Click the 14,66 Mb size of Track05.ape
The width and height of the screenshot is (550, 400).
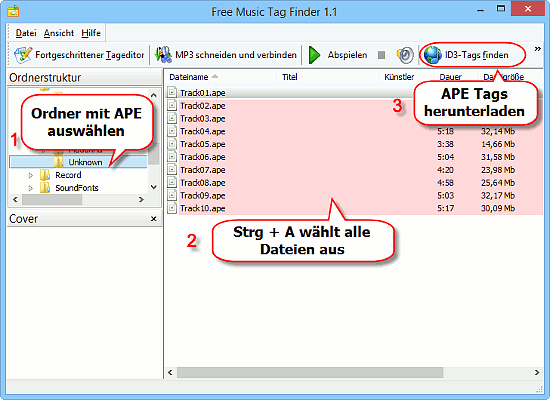pos(498,144)
